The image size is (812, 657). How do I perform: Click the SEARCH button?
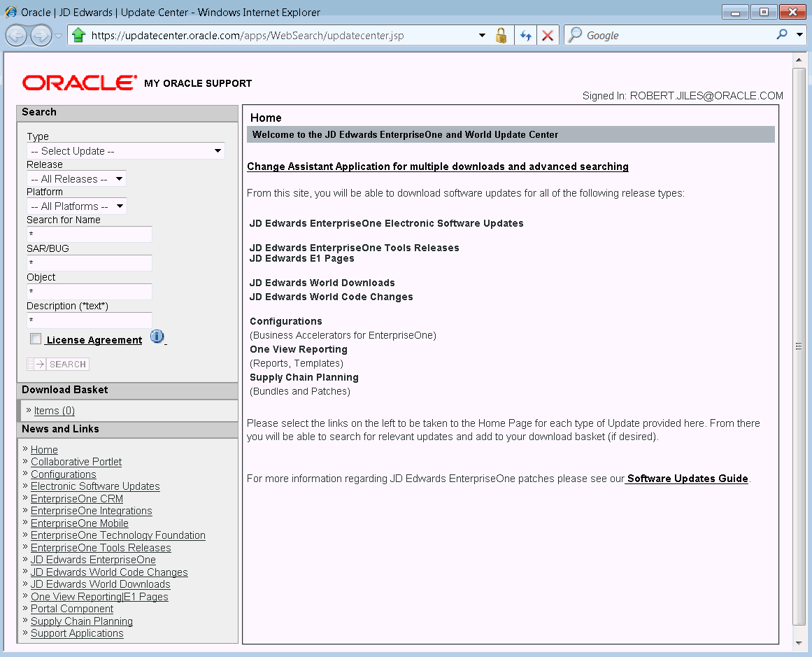[58, 365]
